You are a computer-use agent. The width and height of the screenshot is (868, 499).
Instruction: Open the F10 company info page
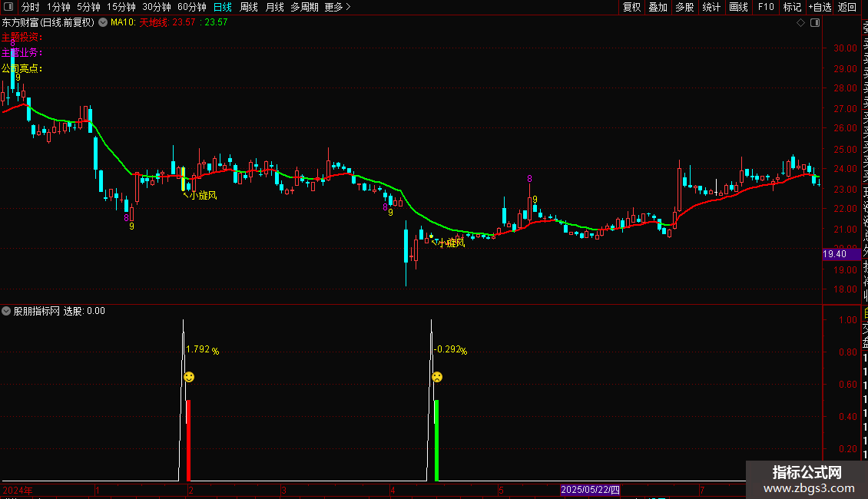pos(766,7)
